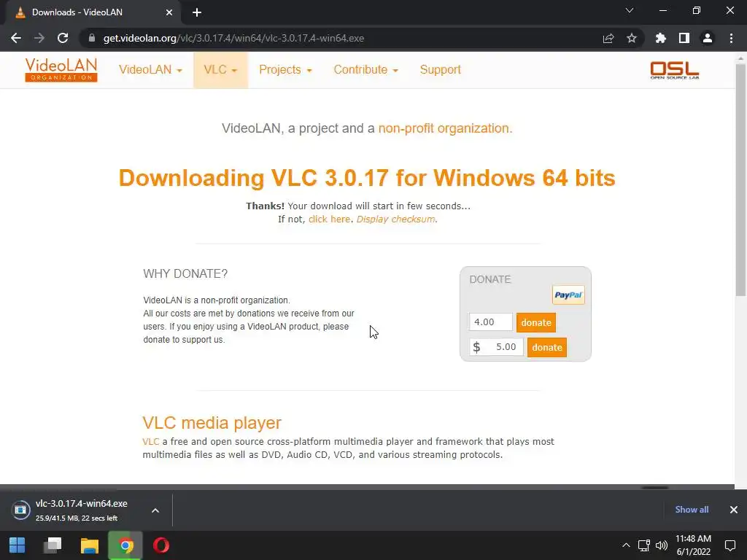Bookmark this page with the star icon

click(x=632, y=38)
